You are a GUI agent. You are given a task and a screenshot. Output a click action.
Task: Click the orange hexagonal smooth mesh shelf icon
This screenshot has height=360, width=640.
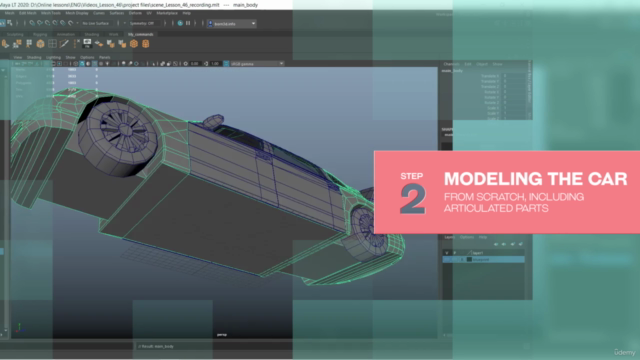134,44
